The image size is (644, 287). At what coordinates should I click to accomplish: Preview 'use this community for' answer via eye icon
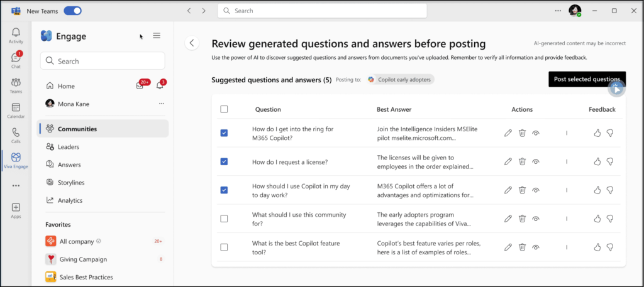coord(536,219)
